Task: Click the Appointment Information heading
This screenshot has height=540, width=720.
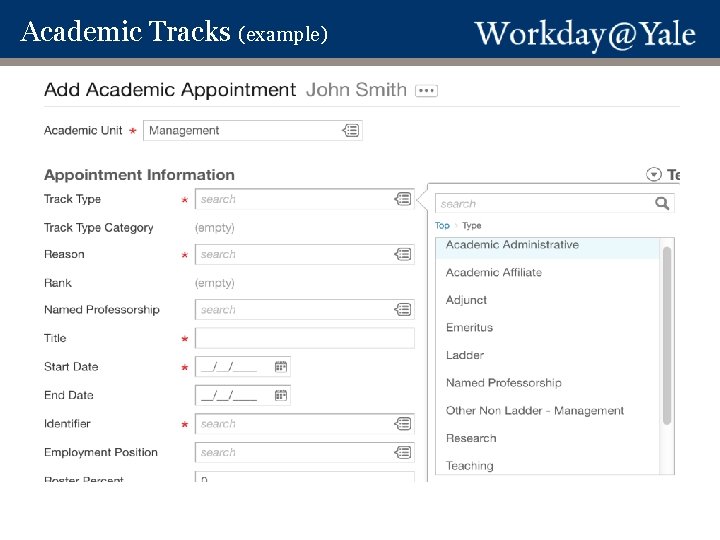Action: click(139, 174)
